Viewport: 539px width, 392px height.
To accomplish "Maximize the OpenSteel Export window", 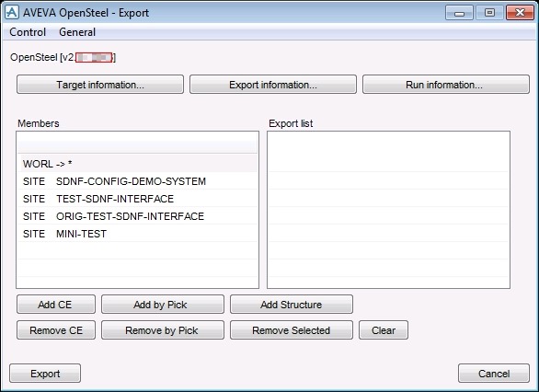I will (489, 13).
